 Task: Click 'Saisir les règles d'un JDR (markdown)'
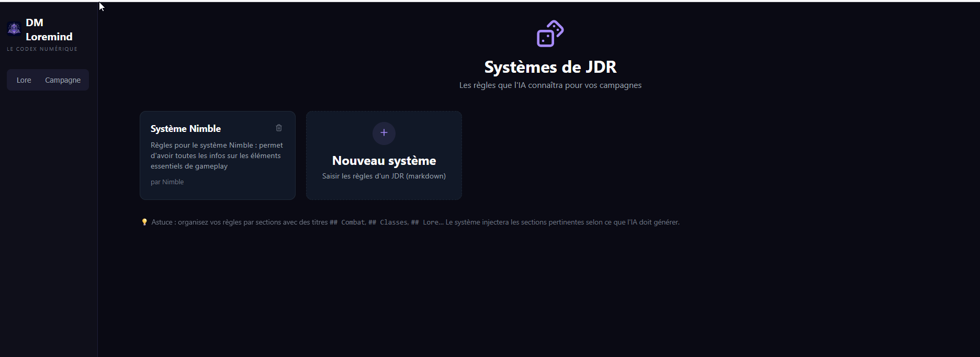pyautogui.click(x=384, y=176)
